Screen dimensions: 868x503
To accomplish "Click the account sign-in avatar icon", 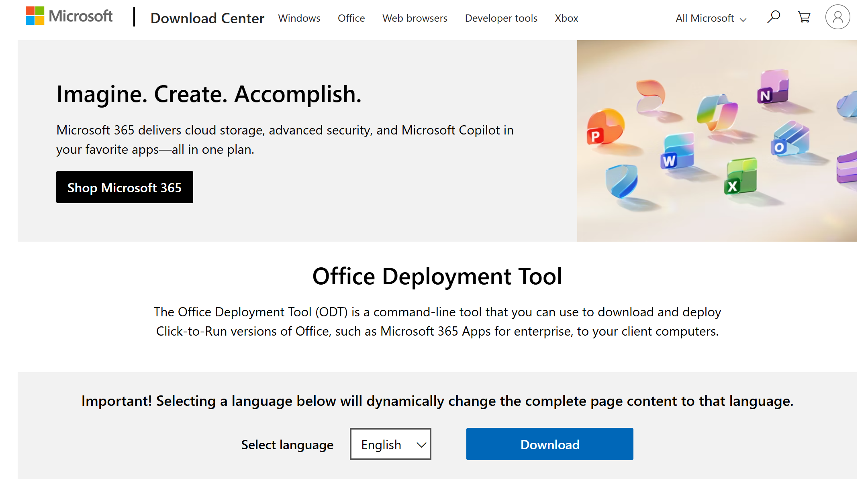I will point(837,17).
